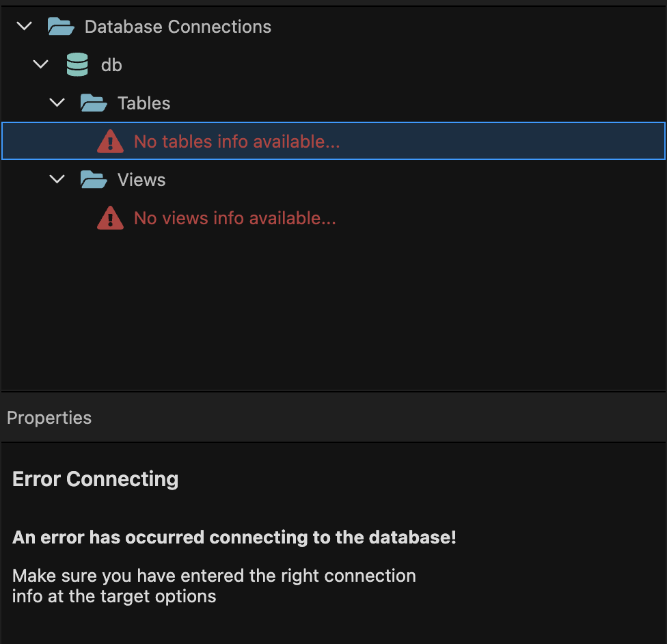Collapse the Views folder chevron
667x644 pixels.
57,180
